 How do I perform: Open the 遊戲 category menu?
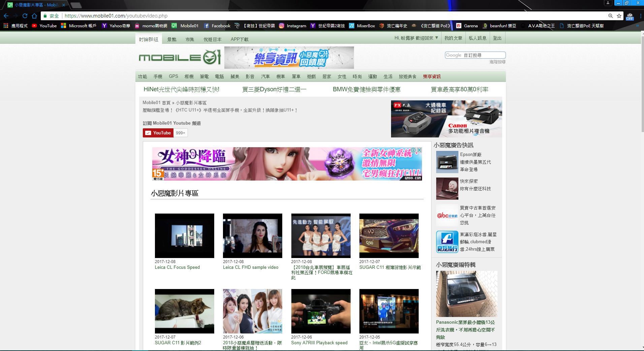point(311,76)
